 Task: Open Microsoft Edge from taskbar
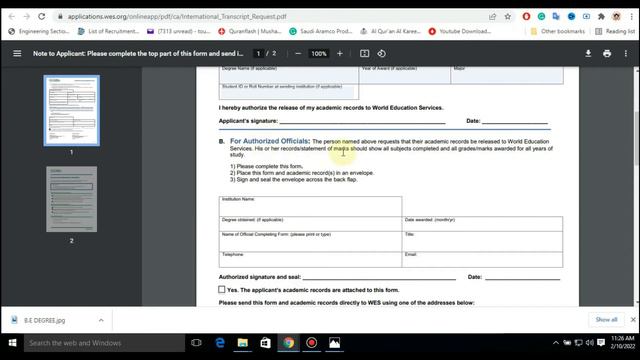[x=220, y=343]
